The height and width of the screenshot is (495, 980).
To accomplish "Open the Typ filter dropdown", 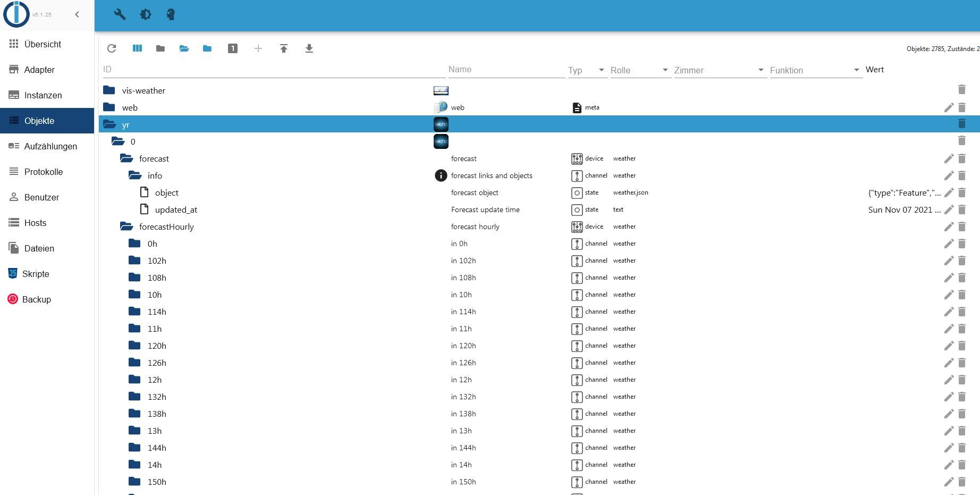I will 587,70.
